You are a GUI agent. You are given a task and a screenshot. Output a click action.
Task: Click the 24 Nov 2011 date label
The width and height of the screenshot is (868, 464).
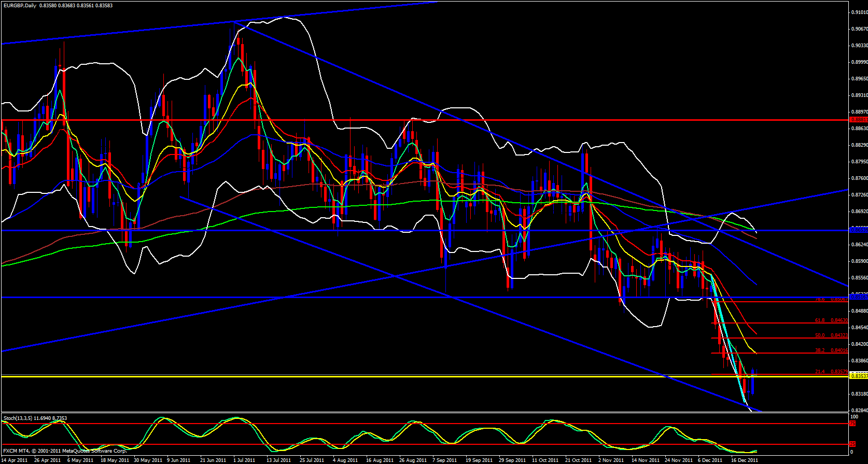(x=678, y=460)
